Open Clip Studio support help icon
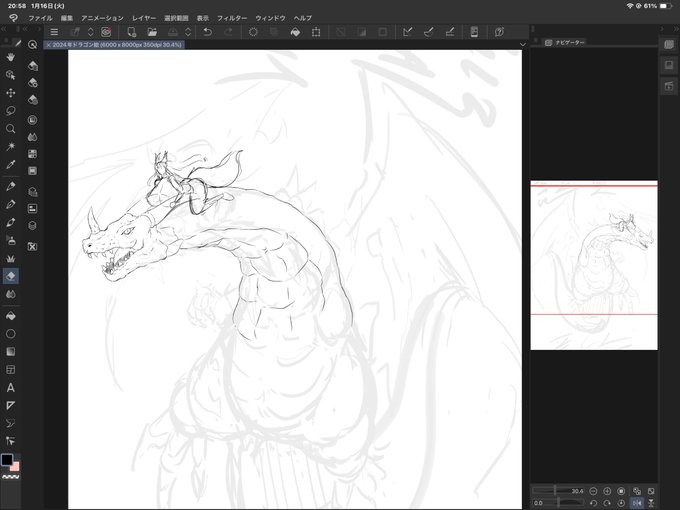Viewport: 680px width, 510px height. click(499, 32)
